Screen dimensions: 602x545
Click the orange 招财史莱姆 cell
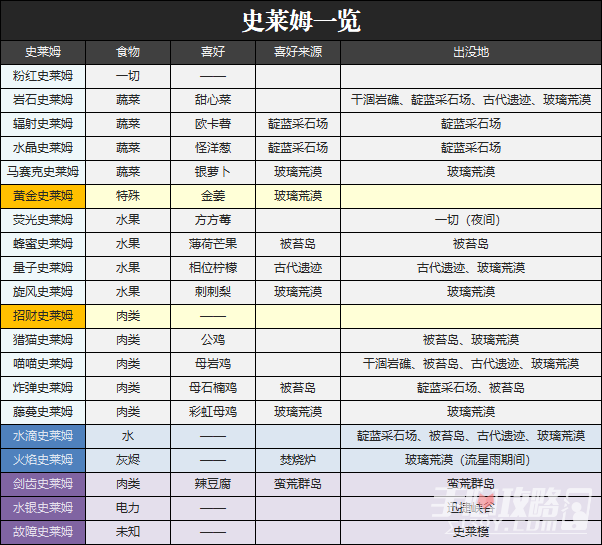click(43, 316)
